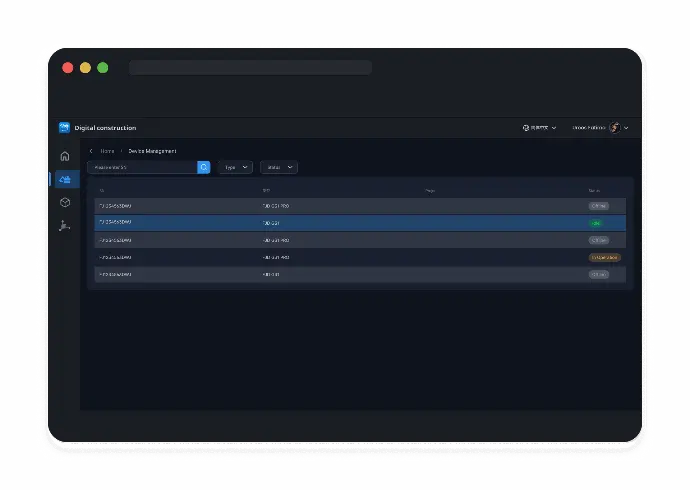Viewport: 690px width, 490px height.
Task: Click the Device Management breadcrumb
Action: 152,150
